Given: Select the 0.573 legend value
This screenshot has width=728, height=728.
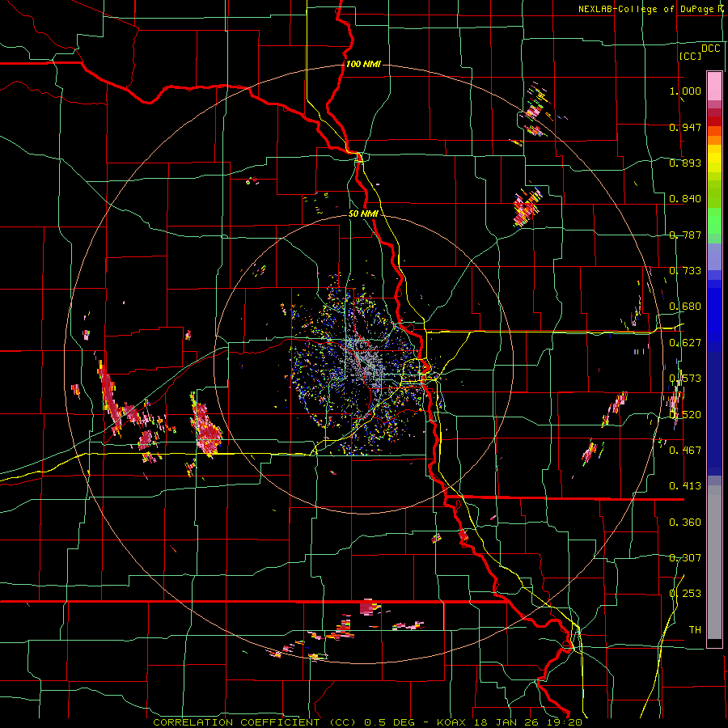Looking at the screenshot, I should 685,379.
